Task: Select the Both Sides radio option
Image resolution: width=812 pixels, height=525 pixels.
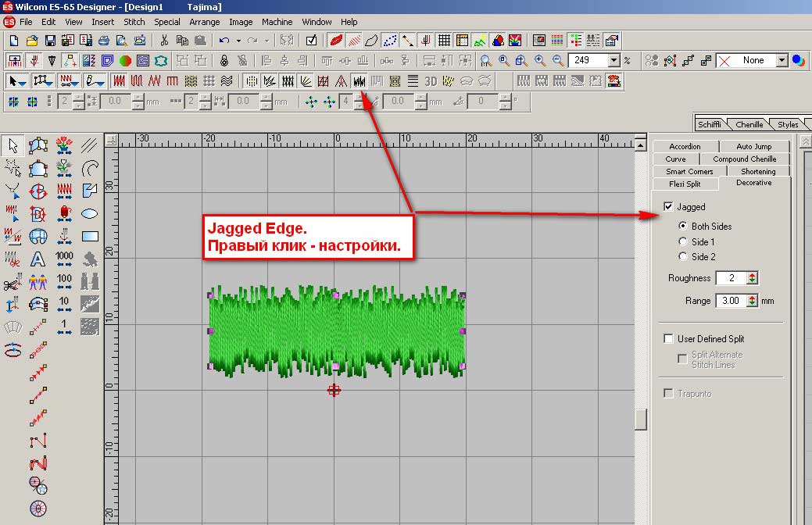Action: coord(683,226)
